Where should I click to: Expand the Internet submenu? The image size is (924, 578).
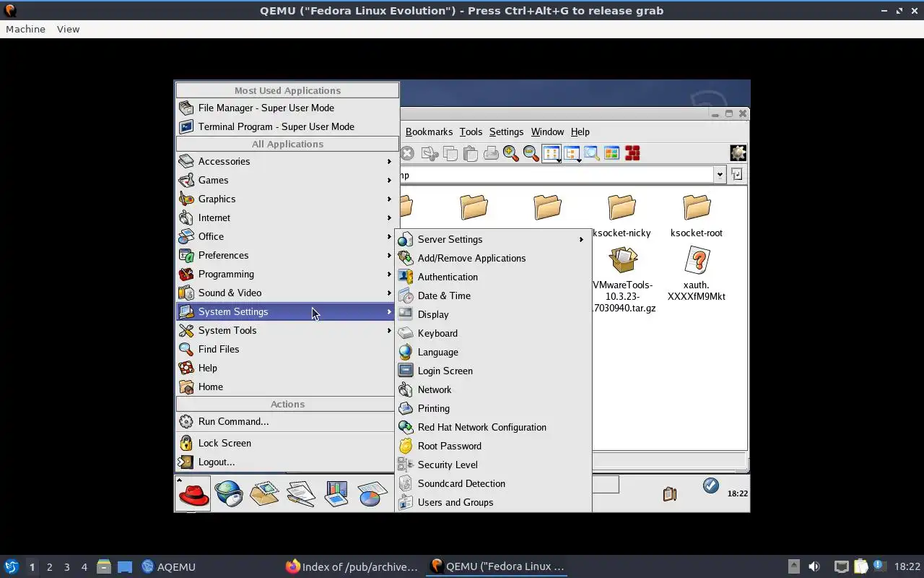286,217
